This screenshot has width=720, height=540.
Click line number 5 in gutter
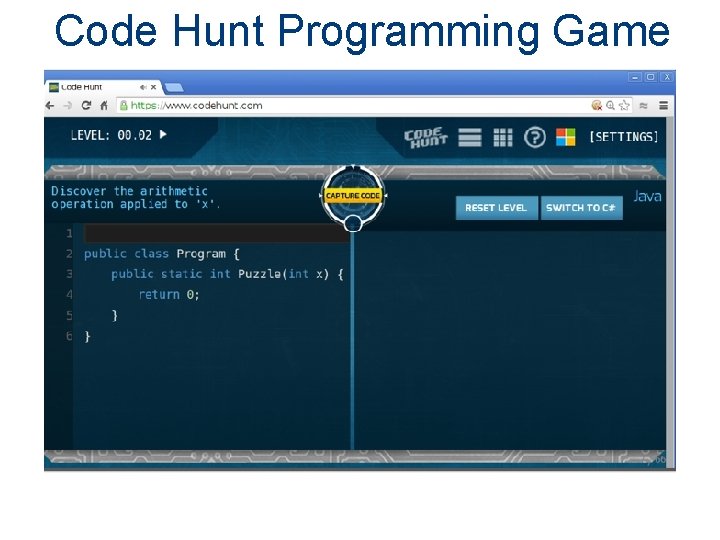pyautogui.click(x=69, y=315)
